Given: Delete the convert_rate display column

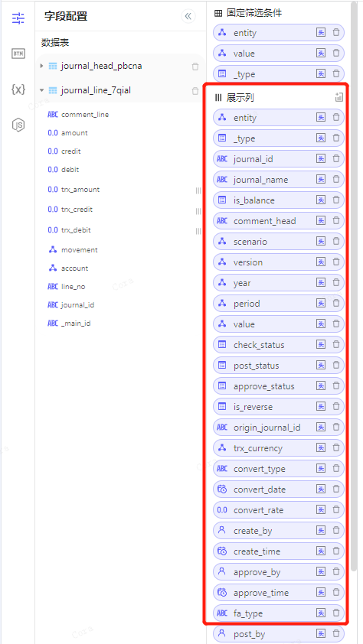Looking at the screenshot, I should 336,509.
